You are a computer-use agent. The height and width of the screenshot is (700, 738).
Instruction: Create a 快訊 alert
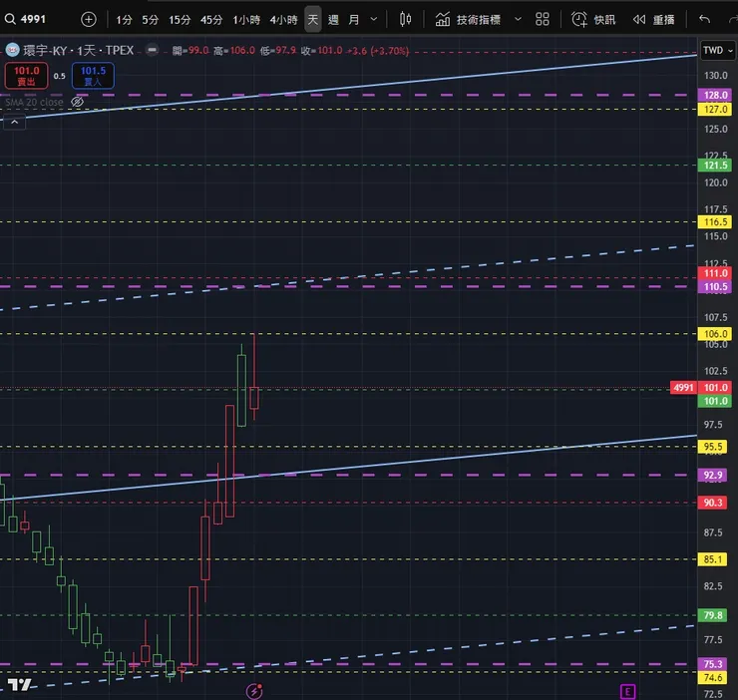[x=593, y=19]
